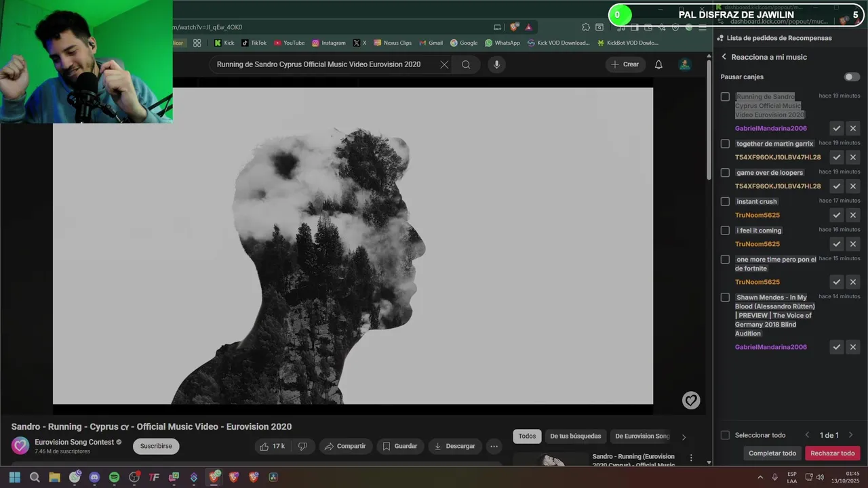Open tab groups grid icon in bookmarks bar

(197, 43)
